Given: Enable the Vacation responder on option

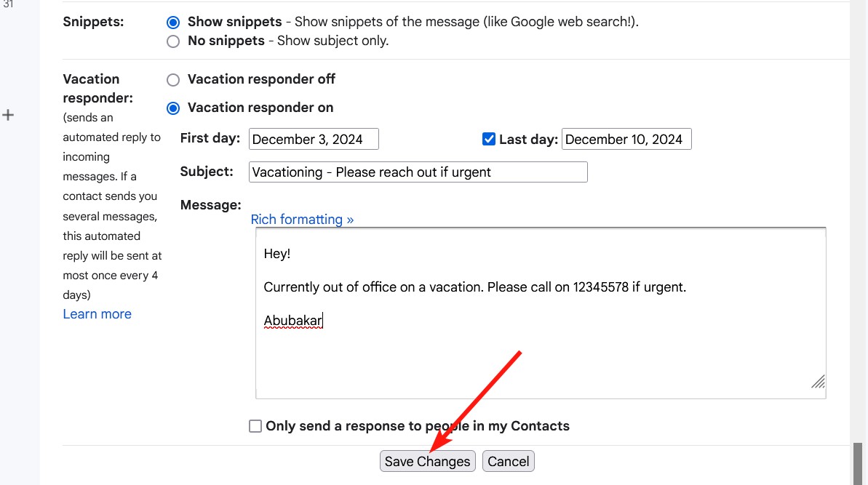Looking at the screenshot, I should [172, 107].
